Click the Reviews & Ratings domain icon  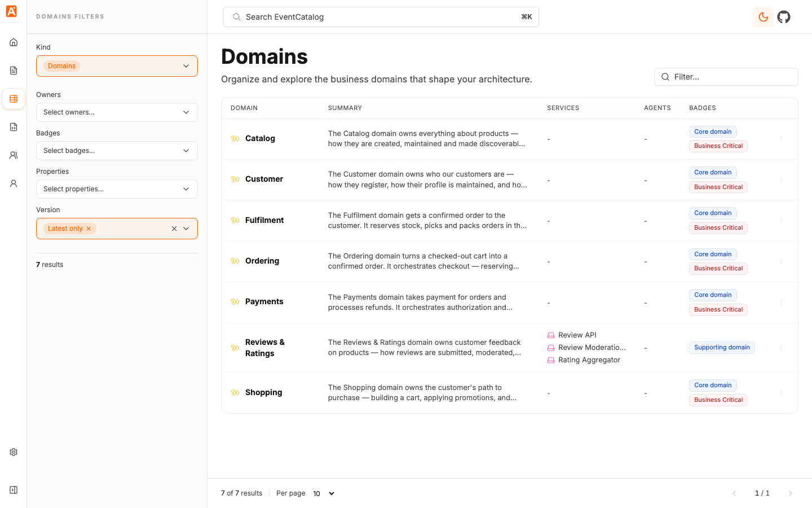(235, 348)
